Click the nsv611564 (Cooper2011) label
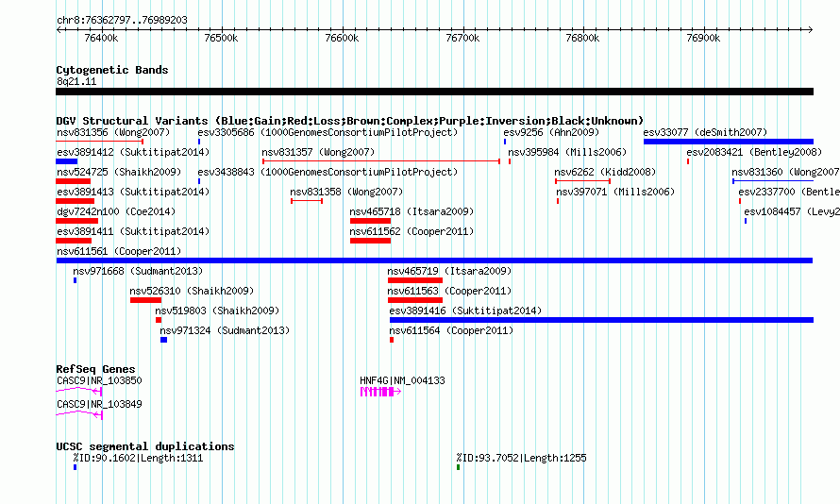 [451, 330]
